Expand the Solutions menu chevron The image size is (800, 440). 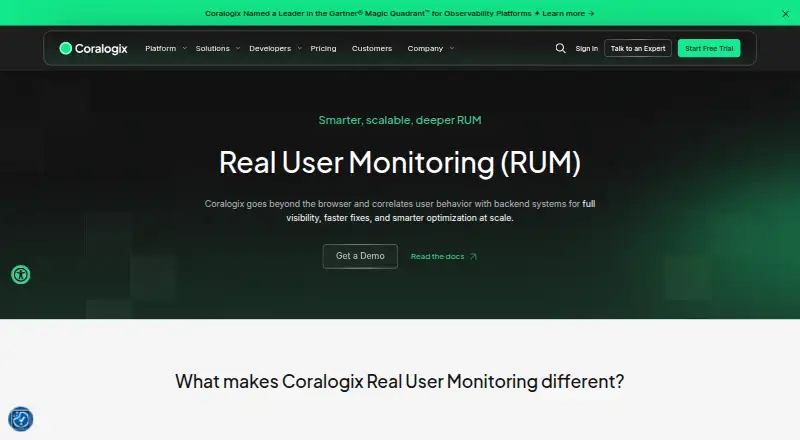tap(238, 48)
